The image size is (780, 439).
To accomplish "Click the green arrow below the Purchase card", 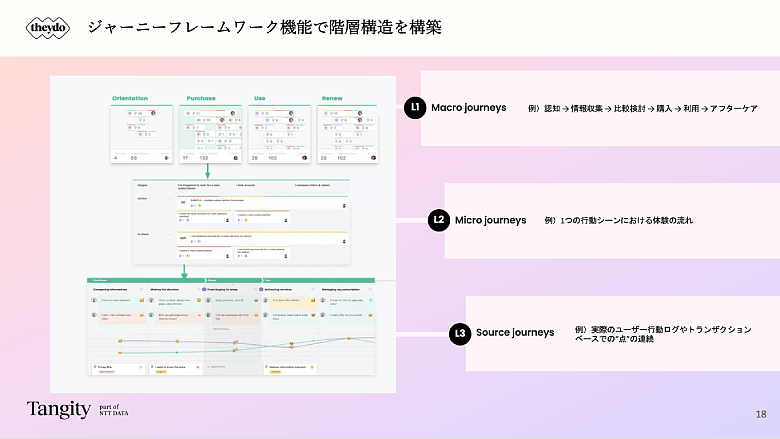I will [207, 172].
